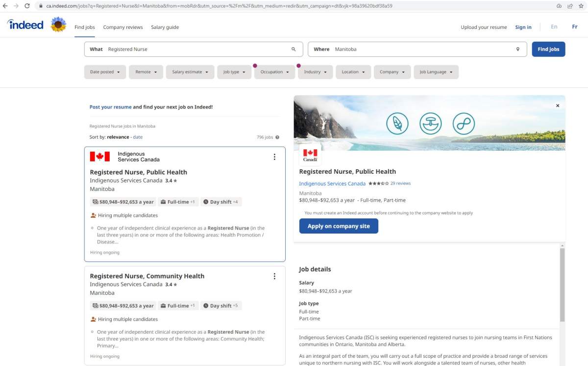This screenshot has height=366, width=588.
Task: Sort results by date
Action: pos(138,137)
